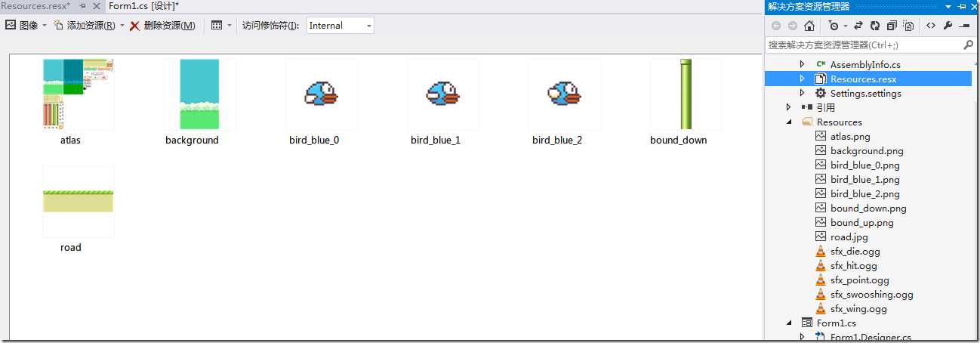Open the views dropdown arrow

pyautogui.click(x=230, y=26)
